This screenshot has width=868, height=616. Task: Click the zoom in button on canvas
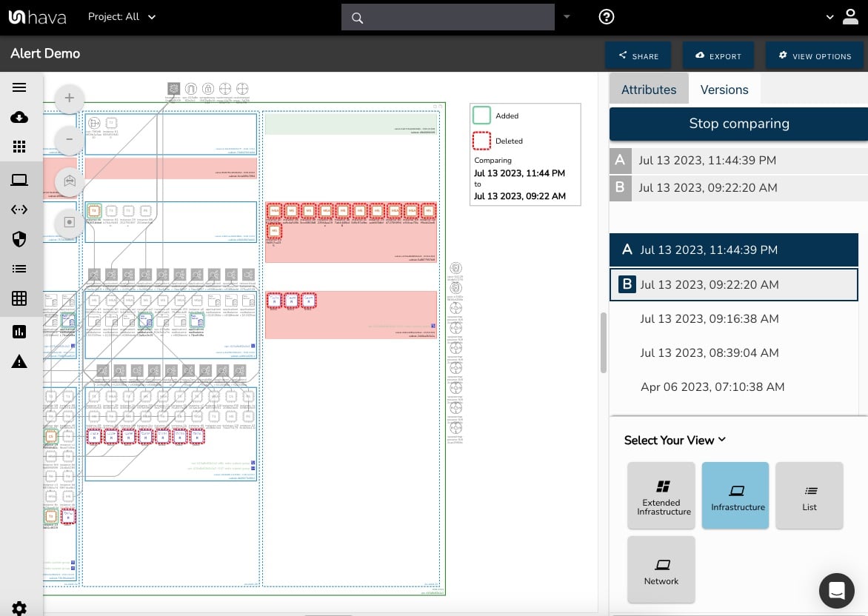(69, 98)
